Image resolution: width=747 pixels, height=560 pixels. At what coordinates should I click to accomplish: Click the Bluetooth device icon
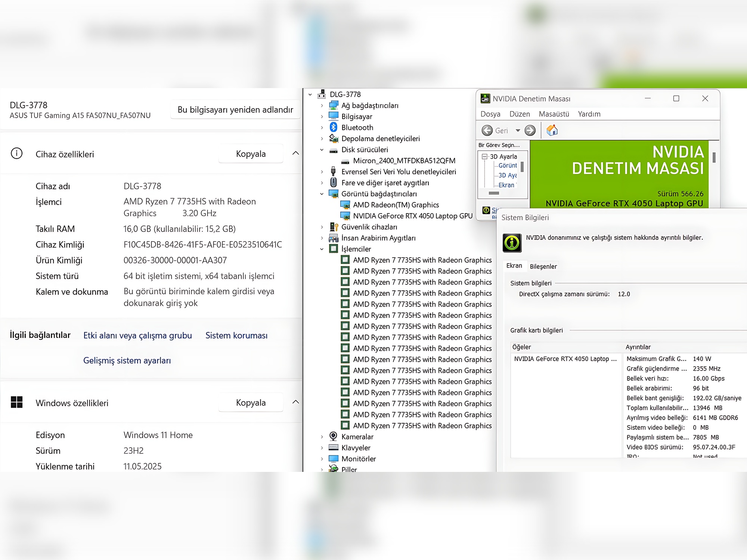tap(334, 127)
